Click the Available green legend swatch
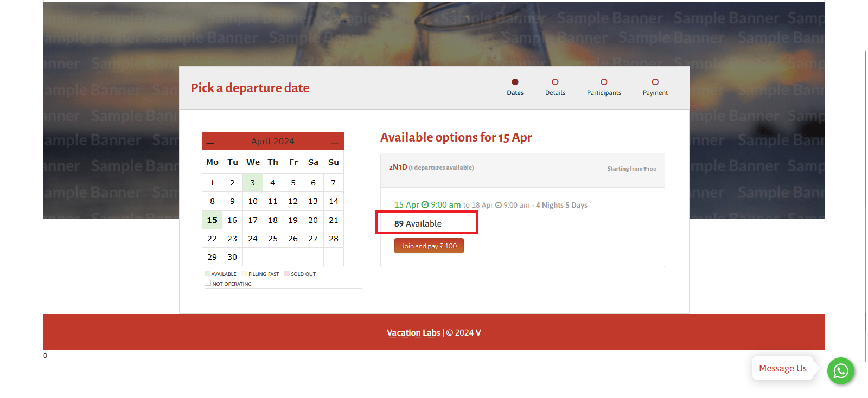Image resolution: width=868 pixels, height=398 pixels. coord(207,274)
